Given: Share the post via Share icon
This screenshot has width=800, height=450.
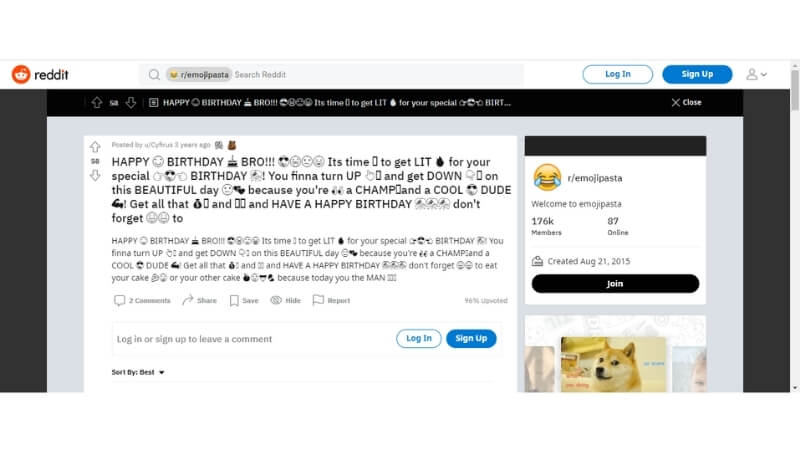Looking at the screenshot, I should 188,300.
